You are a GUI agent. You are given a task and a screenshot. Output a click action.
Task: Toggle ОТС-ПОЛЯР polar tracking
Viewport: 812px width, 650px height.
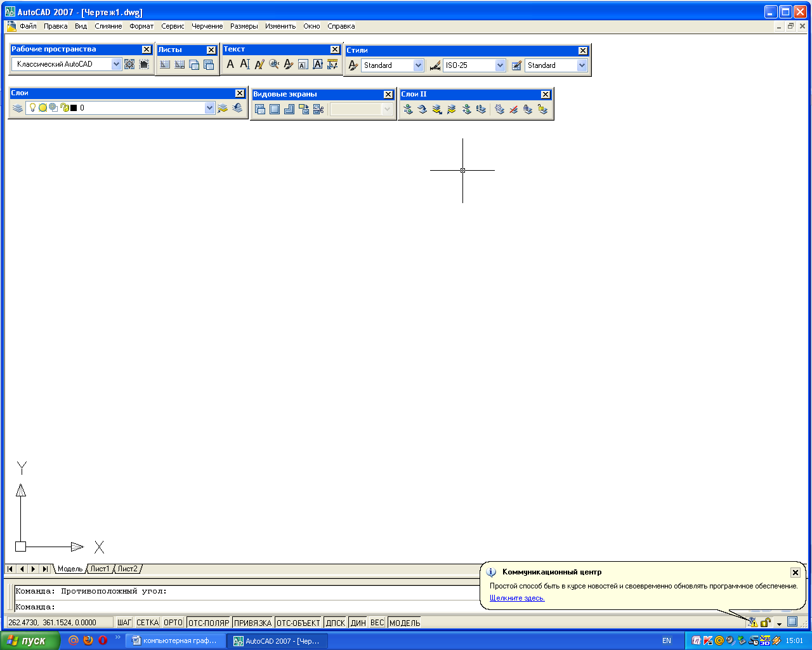tap(209, 623)
